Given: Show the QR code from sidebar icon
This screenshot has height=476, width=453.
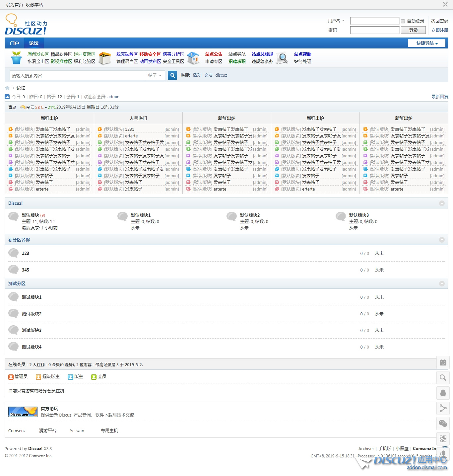Looking at the screenshot, I should coord(443,439).
